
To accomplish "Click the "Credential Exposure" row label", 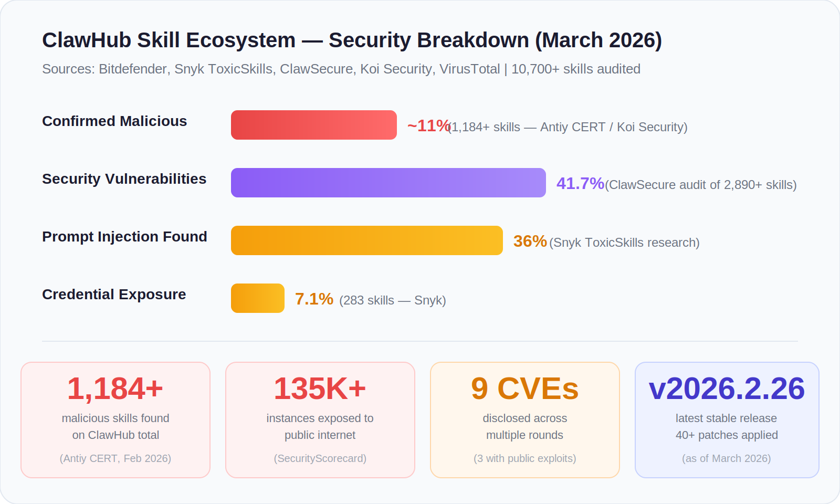I will click(x=114, y=295).
